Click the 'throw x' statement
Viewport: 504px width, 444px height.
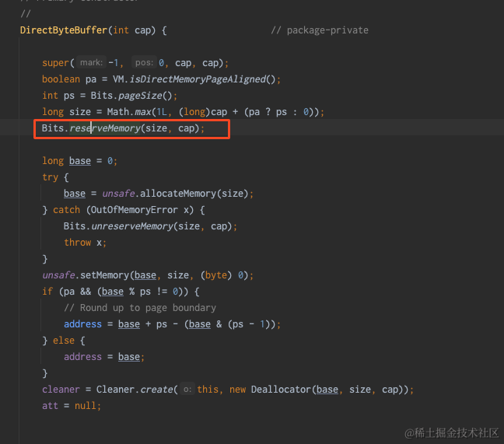point(85,243)
